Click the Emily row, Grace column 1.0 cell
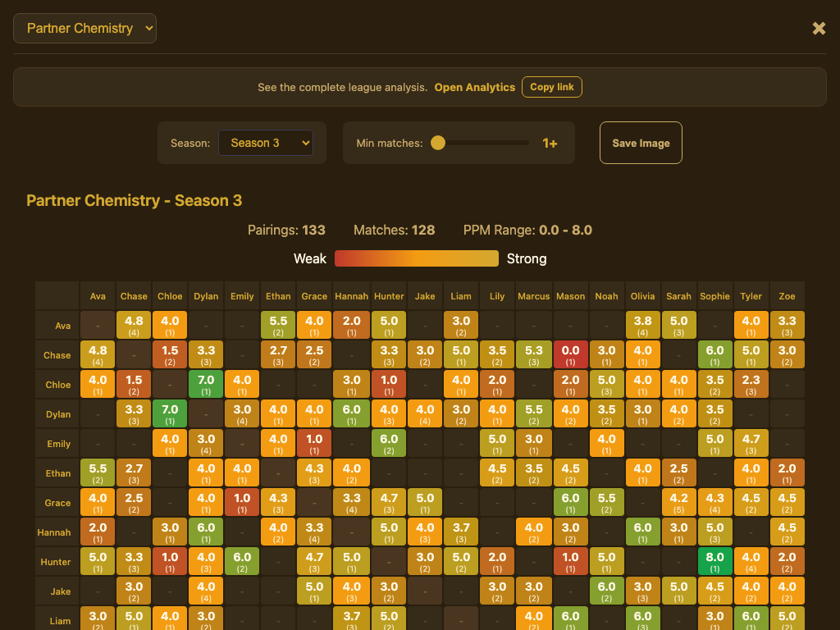 (314, 443)
